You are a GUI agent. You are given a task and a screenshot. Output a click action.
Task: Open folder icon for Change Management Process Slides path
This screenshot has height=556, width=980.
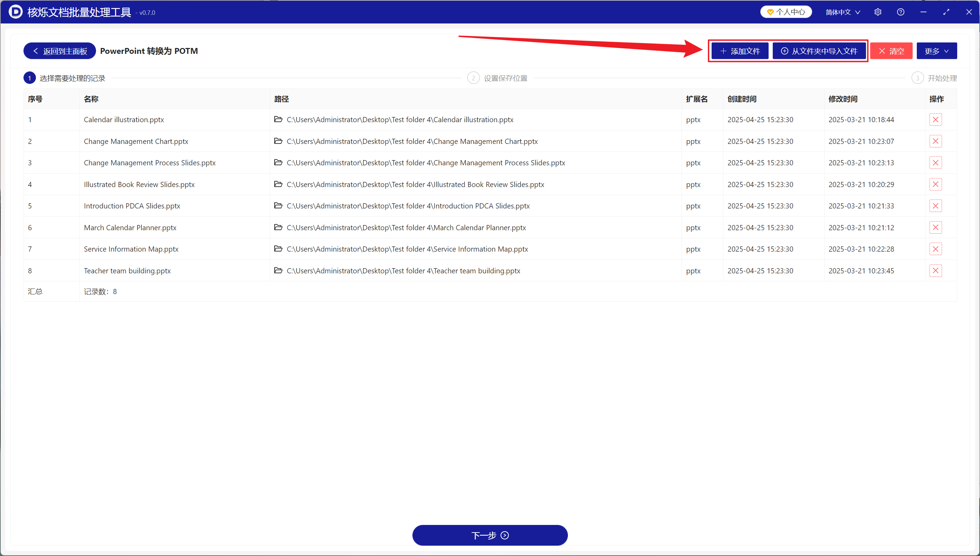(x=278, y=162)
